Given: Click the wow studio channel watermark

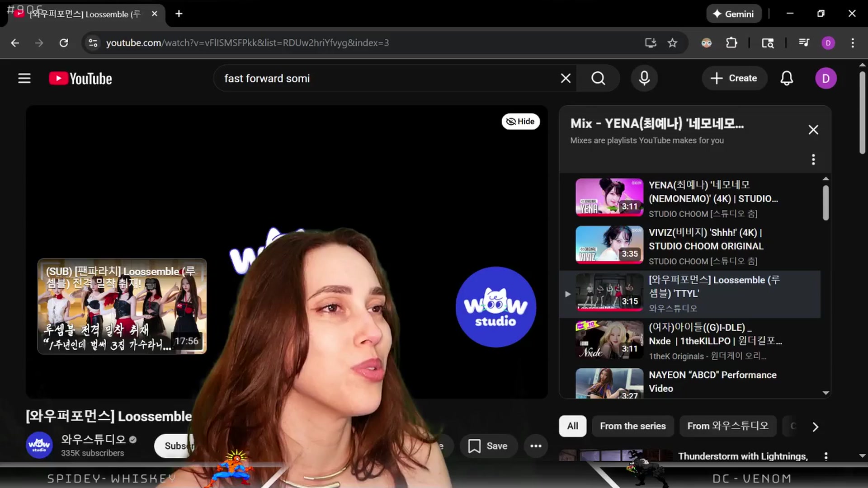Looking at the screenshot, I should [495, 307].
